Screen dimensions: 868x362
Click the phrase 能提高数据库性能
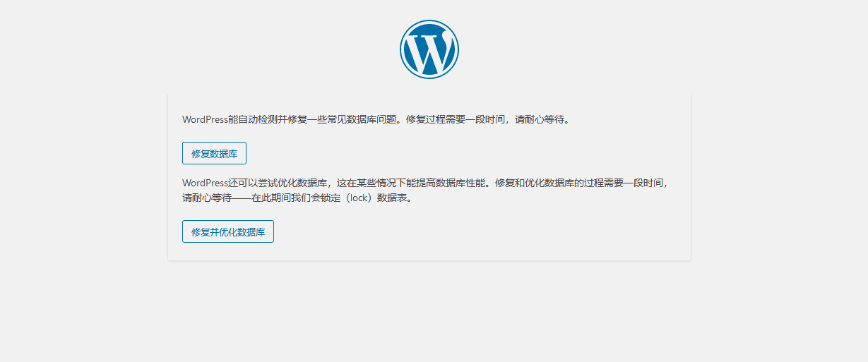pos(444,183)
